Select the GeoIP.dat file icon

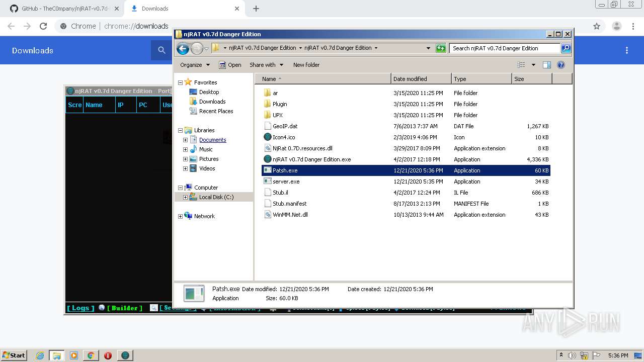(268, 126)
